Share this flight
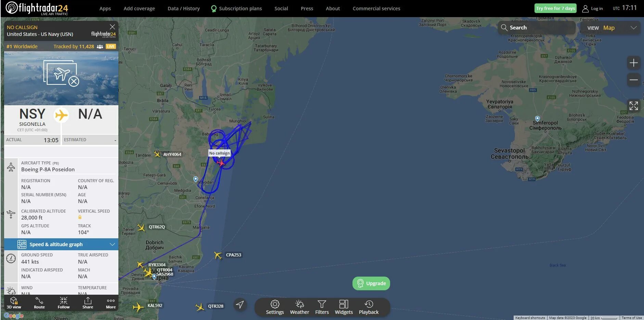The width and height of the screenshot is (644, 320). 88,303
